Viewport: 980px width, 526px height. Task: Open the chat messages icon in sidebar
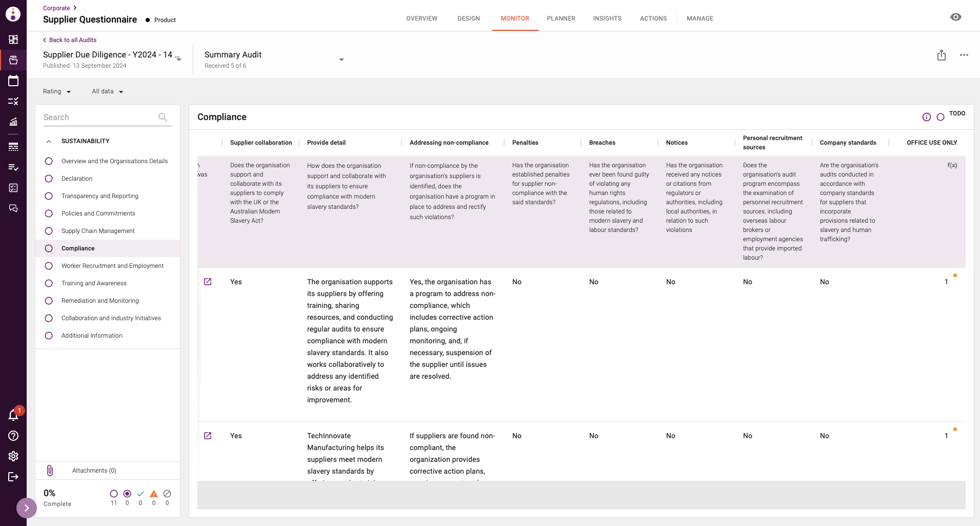point(13,208)
